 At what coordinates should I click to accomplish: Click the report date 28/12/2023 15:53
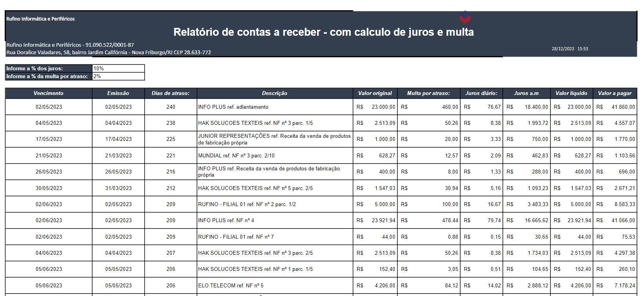coord(570,49)
